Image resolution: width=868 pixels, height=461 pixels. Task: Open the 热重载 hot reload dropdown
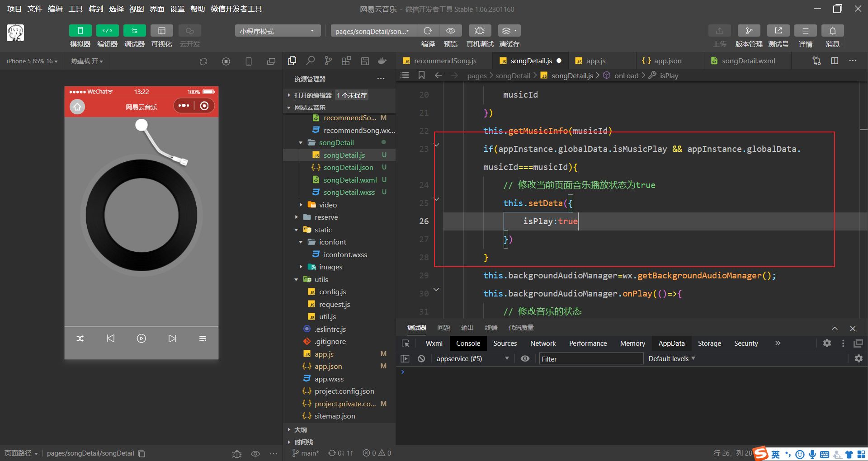pyautogui.click(x=87, y=61)
